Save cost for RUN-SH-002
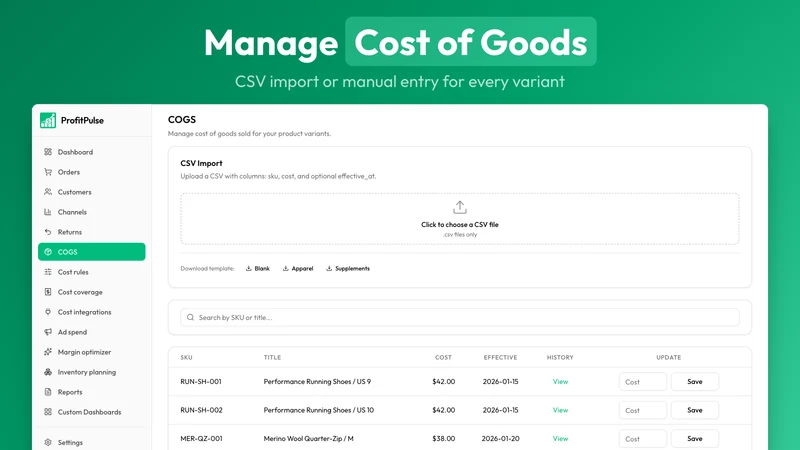 pyautogui.click(x=694, y=410)
